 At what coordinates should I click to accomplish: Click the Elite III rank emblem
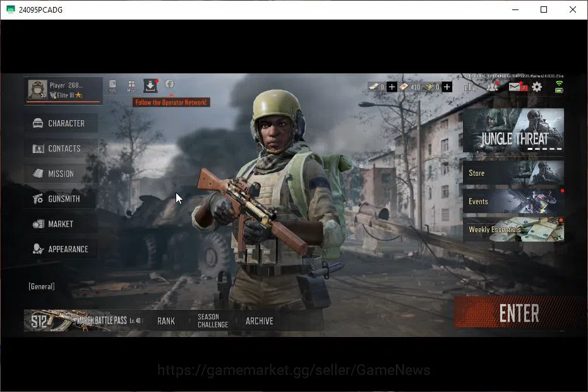[53, 95]
